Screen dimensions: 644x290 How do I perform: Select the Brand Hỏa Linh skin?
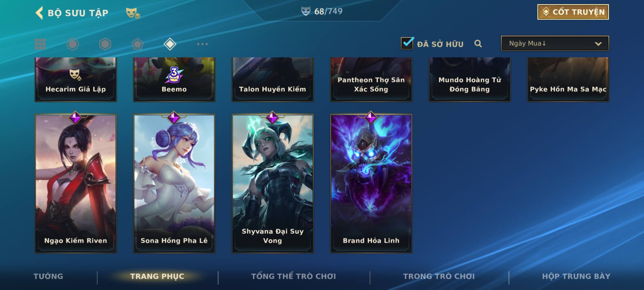371,183
